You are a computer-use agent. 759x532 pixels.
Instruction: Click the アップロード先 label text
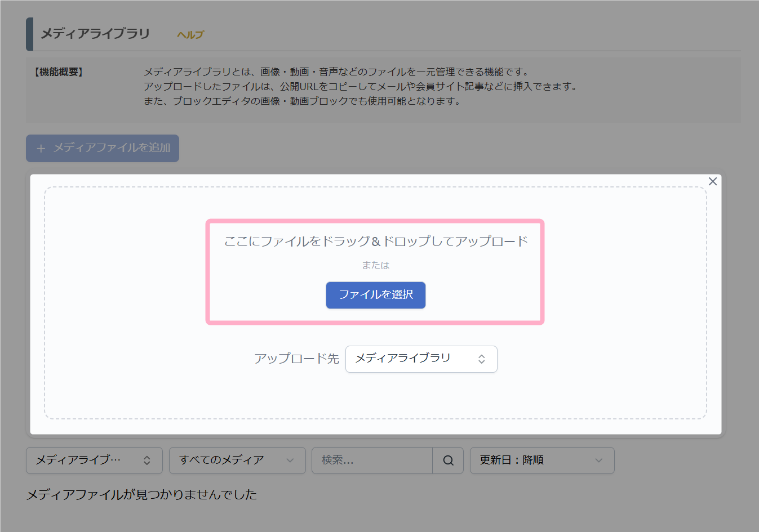tap(296, 359)
